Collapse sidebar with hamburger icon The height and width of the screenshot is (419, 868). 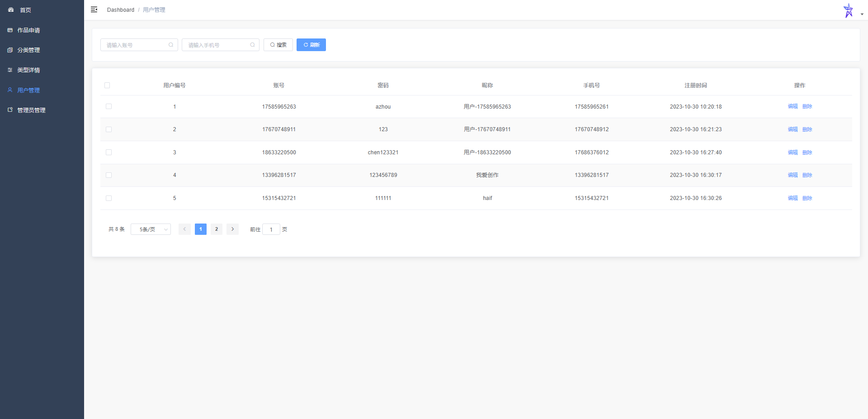tap(94, 10)
